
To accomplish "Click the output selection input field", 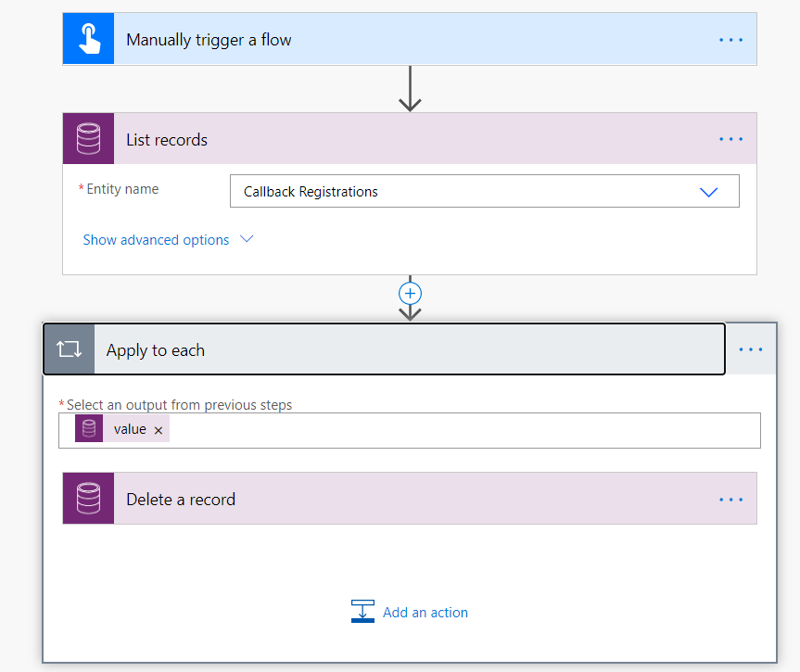I will point(463,430).
